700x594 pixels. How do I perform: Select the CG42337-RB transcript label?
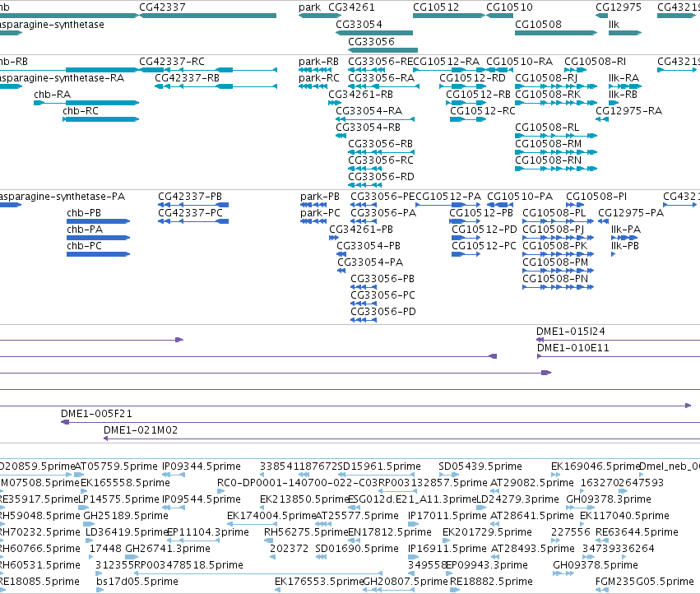coord(187,77)
